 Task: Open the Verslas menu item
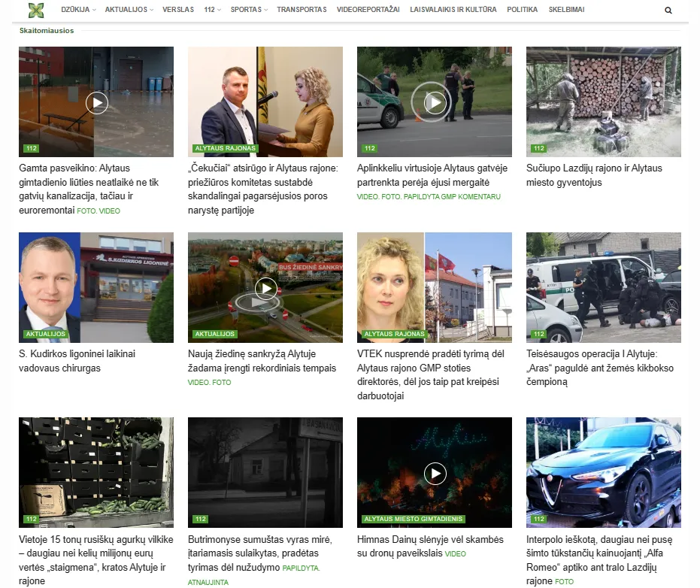[x=179, y=10]
